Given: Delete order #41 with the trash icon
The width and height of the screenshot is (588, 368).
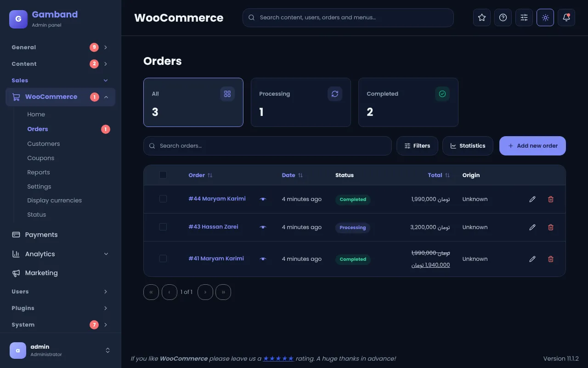Looking at the screenshot, I should 551,259.
